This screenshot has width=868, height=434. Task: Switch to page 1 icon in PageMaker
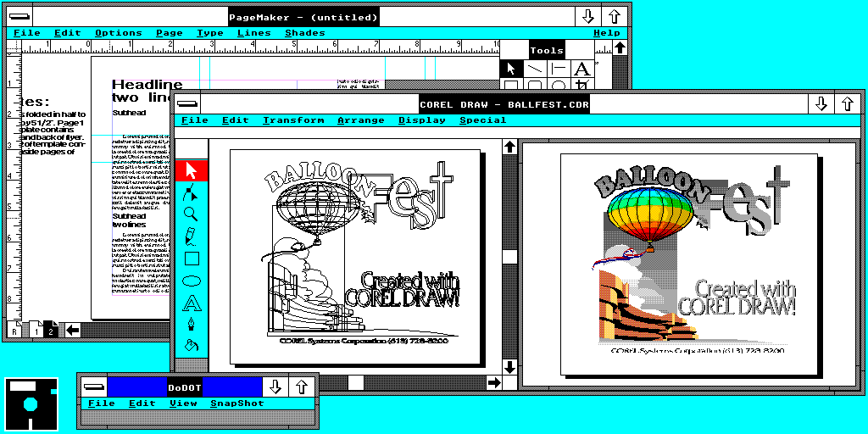point(36,330)
